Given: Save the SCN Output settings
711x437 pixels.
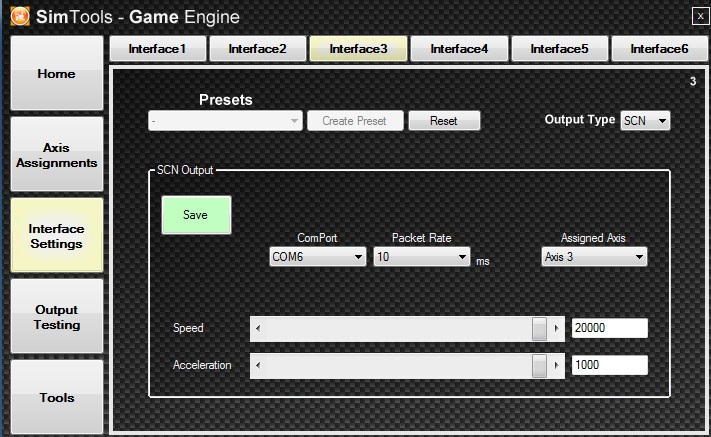Looking at the screenshot, I should (196, 215).
